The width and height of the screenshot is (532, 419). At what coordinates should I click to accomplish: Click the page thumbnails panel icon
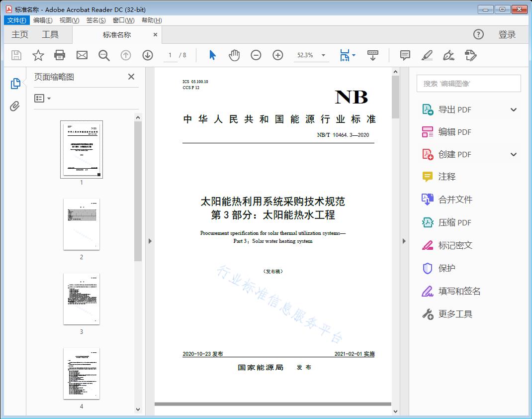(x=15, y=83)
